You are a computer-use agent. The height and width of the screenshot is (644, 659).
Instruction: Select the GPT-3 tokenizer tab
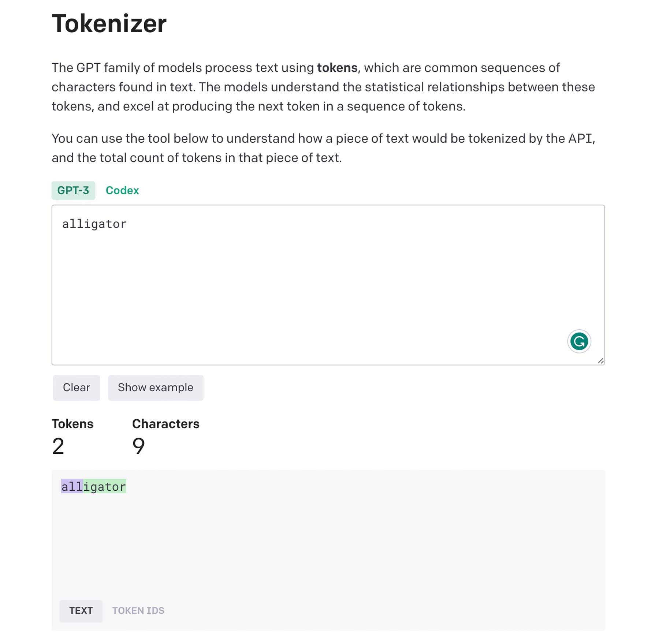[x=73, y=190]
